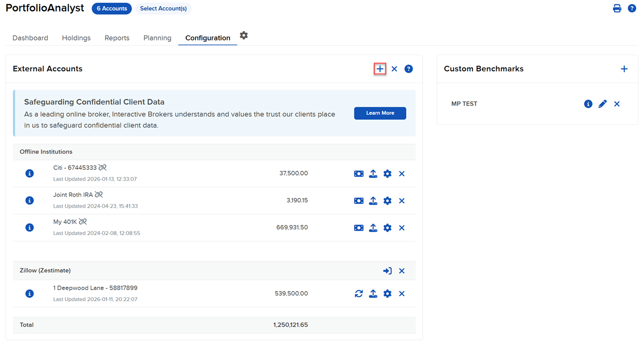The image size is (644, 345).
Task: View info for the Citi - 67445333 account
Action: 29,173
